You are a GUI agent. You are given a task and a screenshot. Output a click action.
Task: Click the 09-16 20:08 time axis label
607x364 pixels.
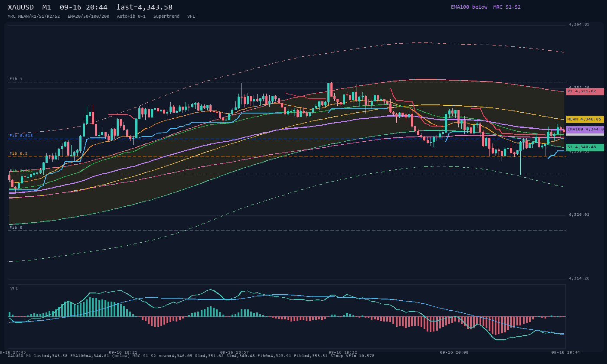point(454,352)
